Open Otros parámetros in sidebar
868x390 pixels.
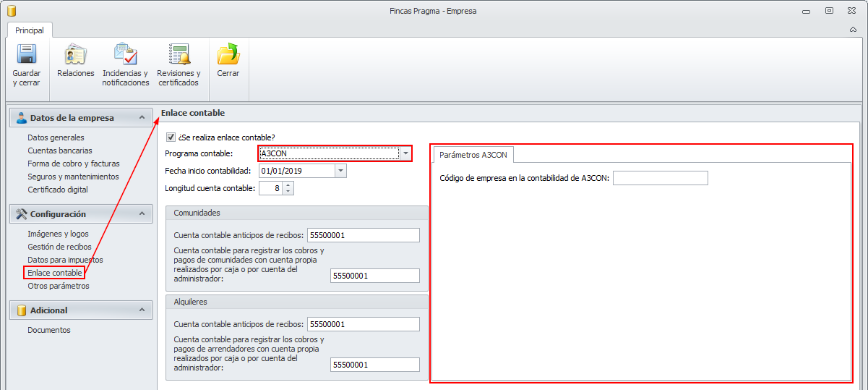[59, 286]
